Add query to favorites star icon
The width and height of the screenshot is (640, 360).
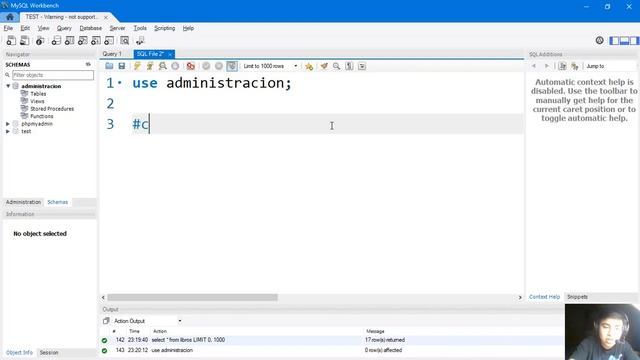309,66
